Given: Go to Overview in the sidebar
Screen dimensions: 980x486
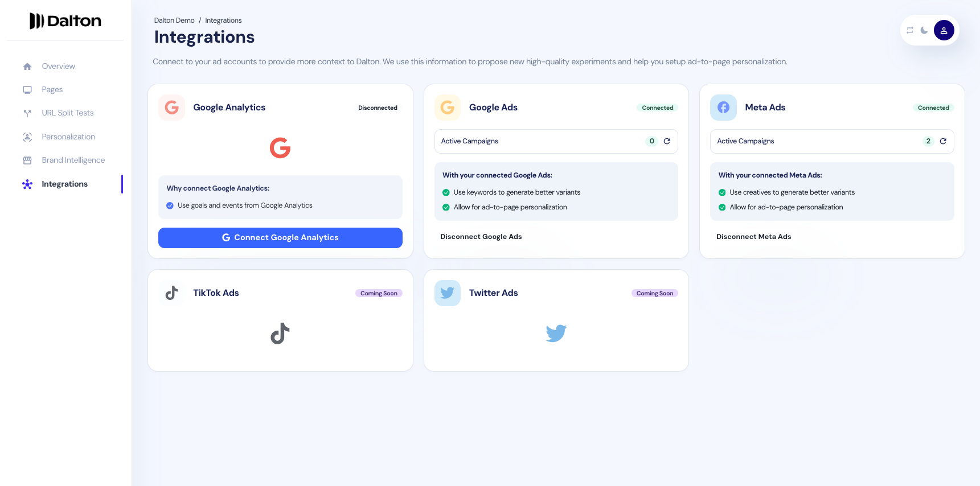Looking at the screenshot, I should pyautogui.click(x=58, y=66).
